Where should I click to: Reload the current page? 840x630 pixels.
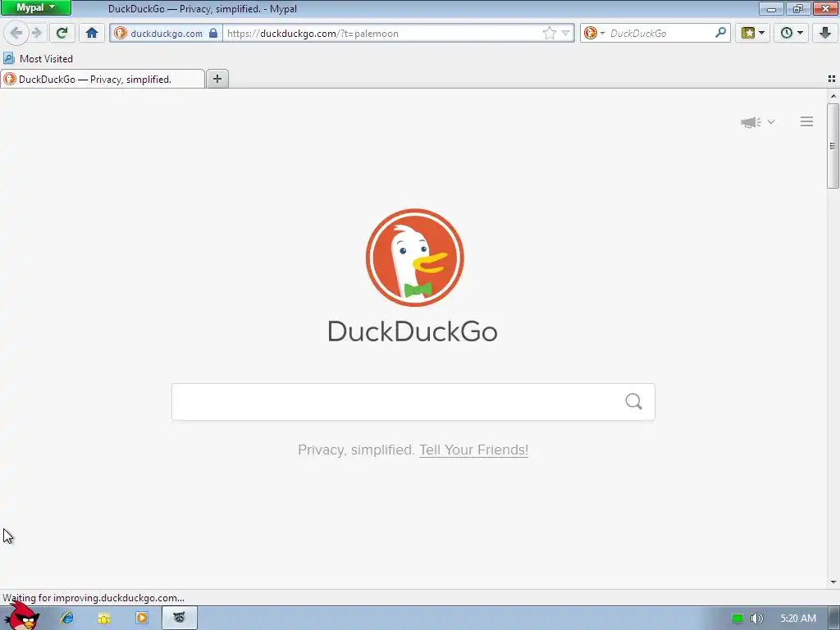click(x=62, y=33)
